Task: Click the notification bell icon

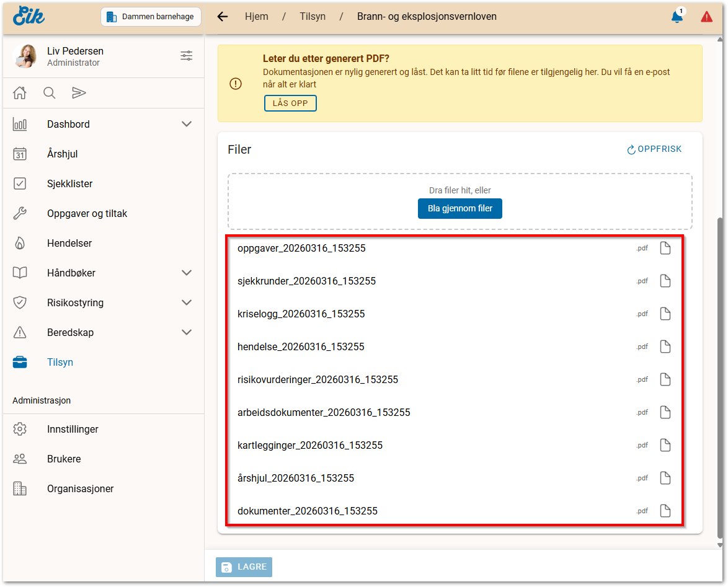Action: (677, 17)
